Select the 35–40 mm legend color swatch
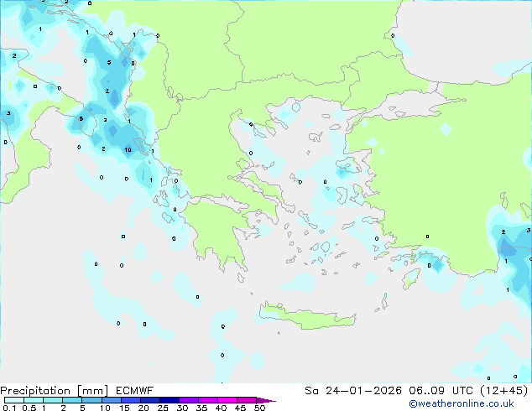Viewport: 532px width, 411px height. point(207,400)
